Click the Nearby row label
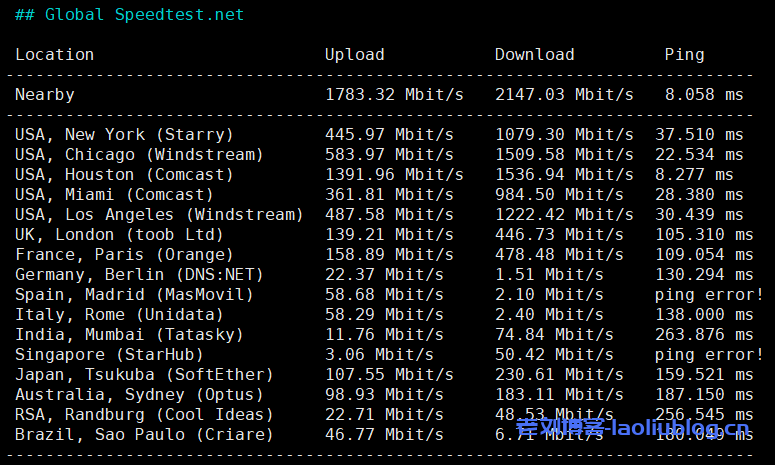 click(44, 95)
